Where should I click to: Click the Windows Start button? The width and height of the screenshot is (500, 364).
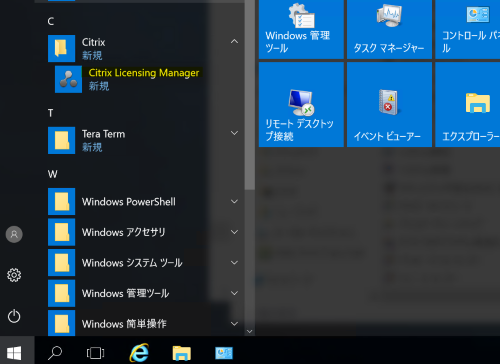[14, 353]
